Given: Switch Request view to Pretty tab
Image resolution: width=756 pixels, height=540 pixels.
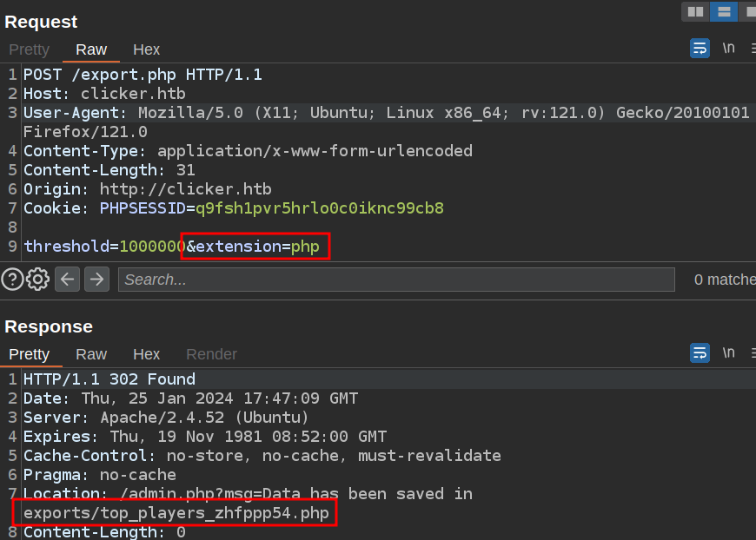Looking at the screenshot, I should [29, 49].
